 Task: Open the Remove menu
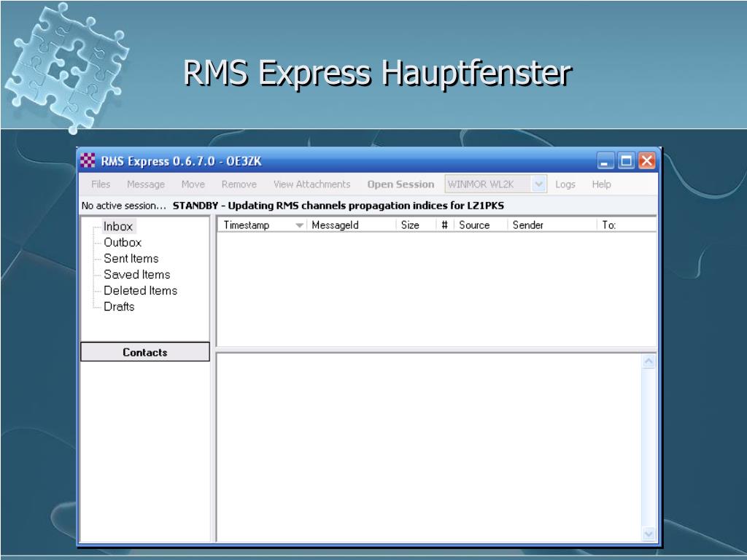pyautogui.click(x=239, y=184)
